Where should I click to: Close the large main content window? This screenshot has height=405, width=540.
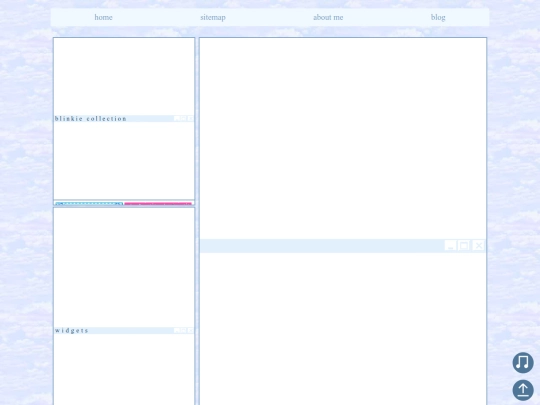click(x=478, y=246)
